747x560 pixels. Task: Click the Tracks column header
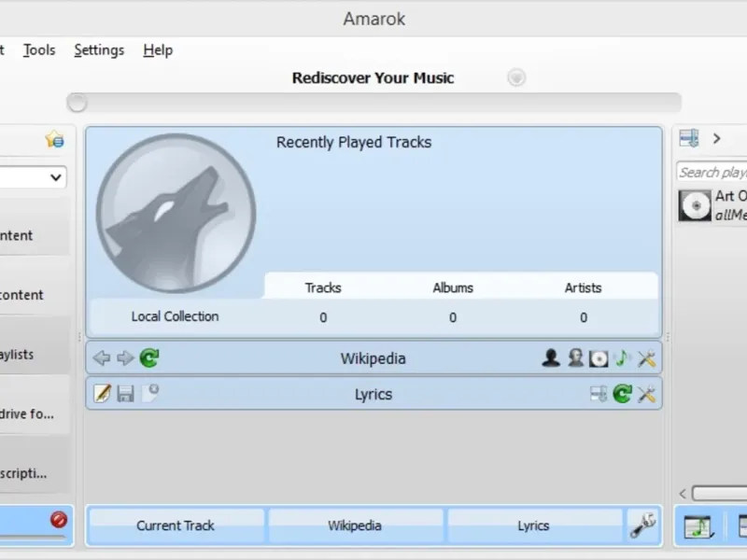(x=323, y=287)
